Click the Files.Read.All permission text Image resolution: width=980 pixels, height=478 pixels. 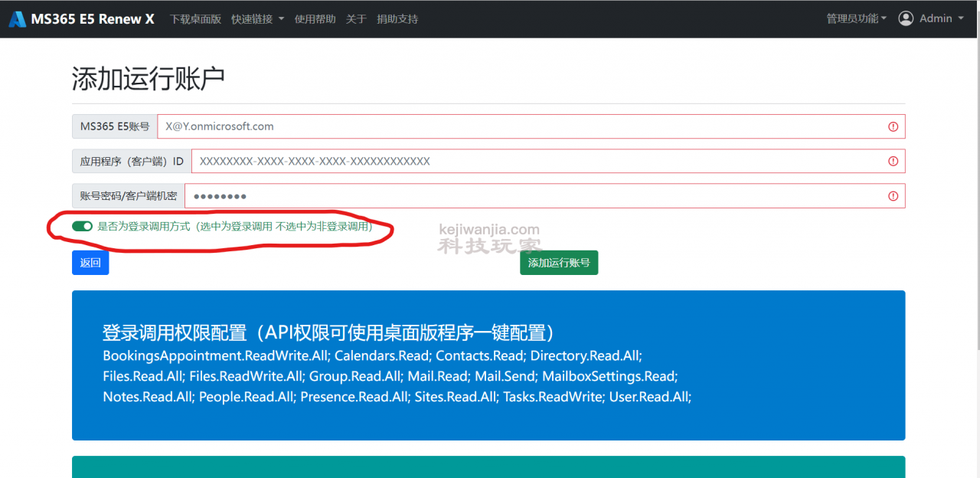point(144,376)
